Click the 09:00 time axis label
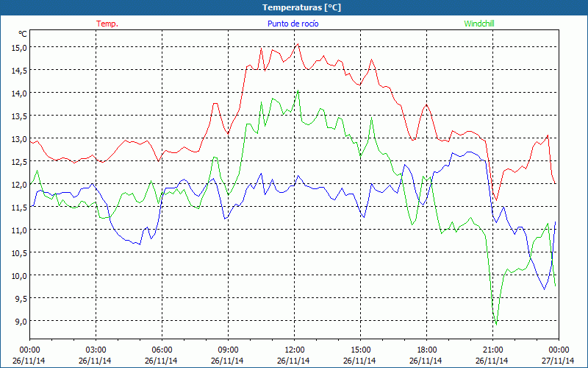The height and width of the screenshot is (368, 588). coord(228,350)
